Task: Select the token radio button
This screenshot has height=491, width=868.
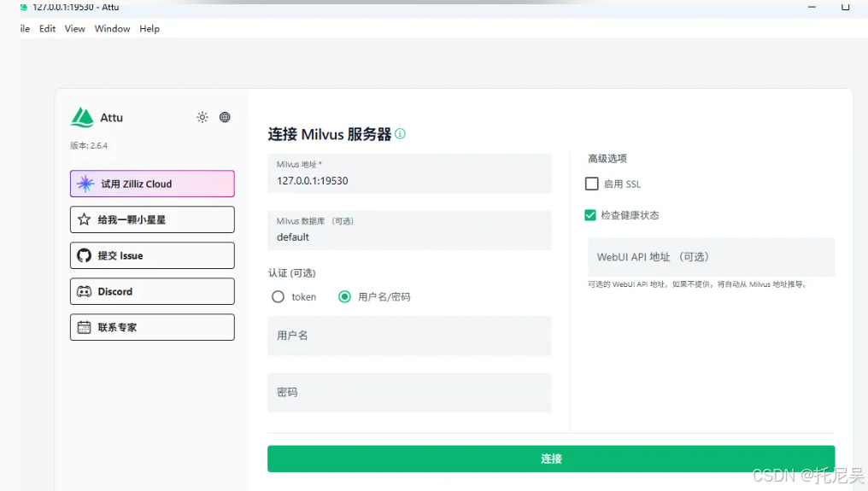Action: click(278, 297)
